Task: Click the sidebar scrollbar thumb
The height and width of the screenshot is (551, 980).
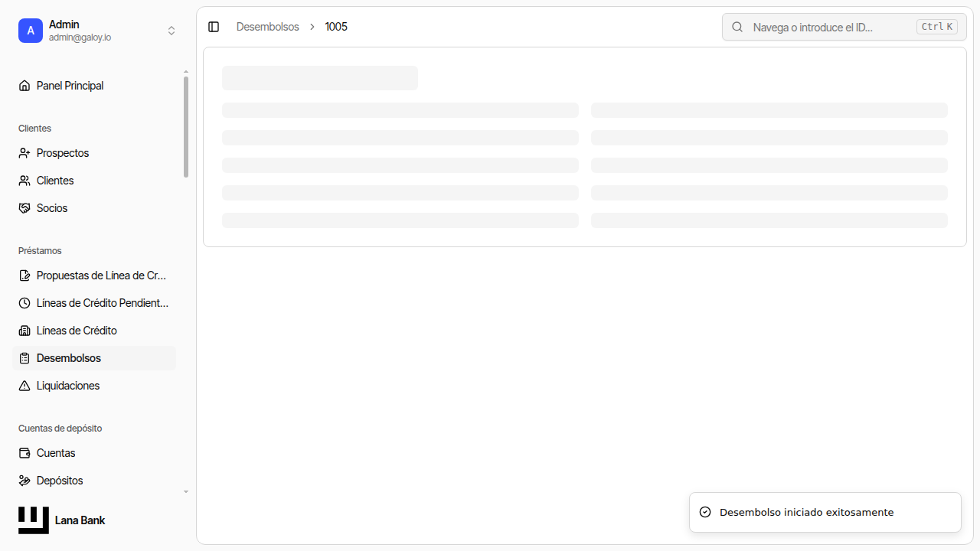Action: tap(186, 127)
